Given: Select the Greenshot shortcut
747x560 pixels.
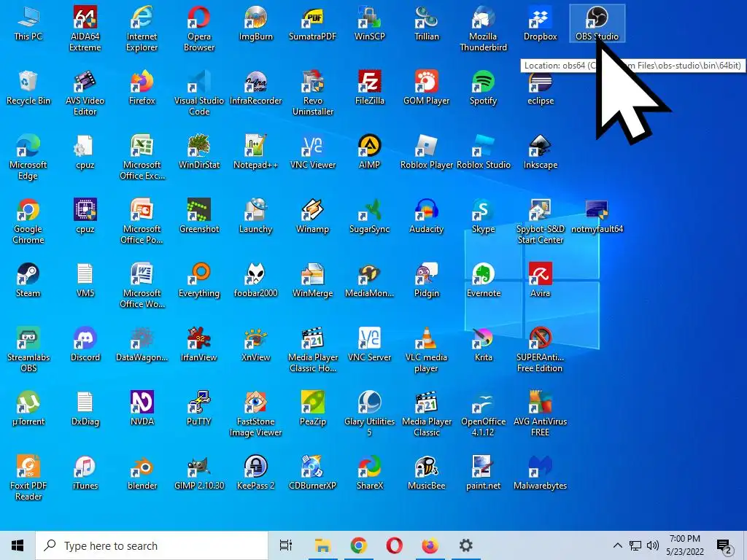Looking at the screenshot, I should pyautogui.click(x=199, y=216).
